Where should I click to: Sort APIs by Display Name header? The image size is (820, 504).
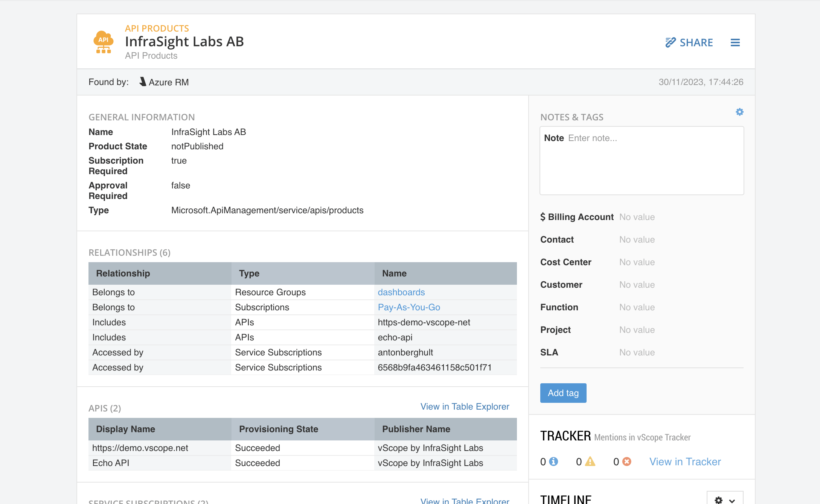tap(160, 429)
